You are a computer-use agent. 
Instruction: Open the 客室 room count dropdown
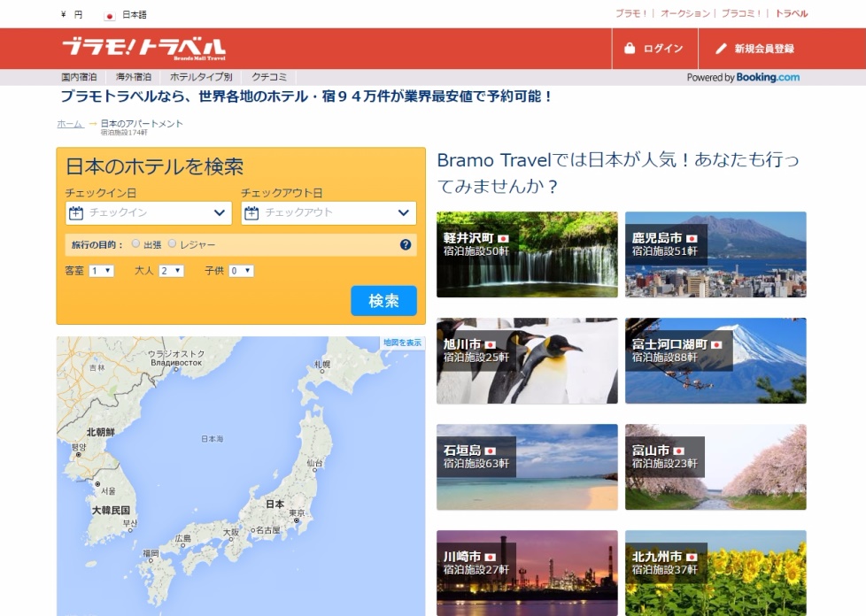pos(101,271)
